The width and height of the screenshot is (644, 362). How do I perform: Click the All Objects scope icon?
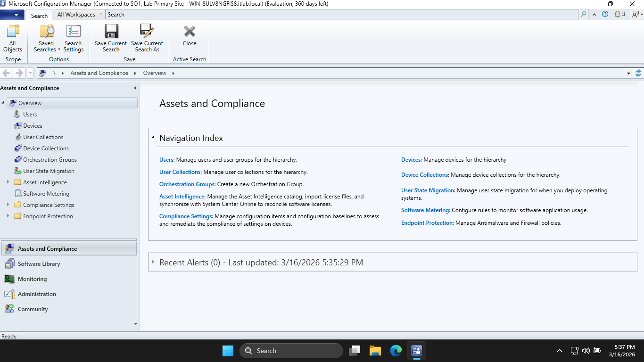(x=13, y=32)
